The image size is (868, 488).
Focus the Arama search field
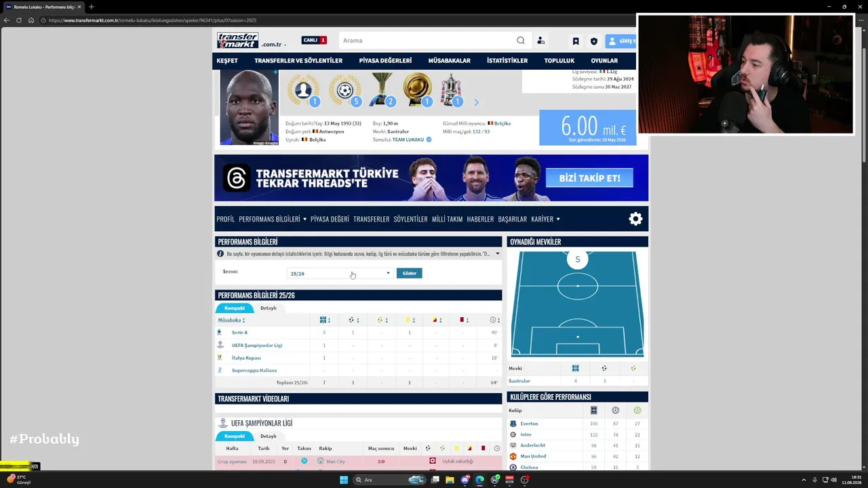click(x=427, y=41)
